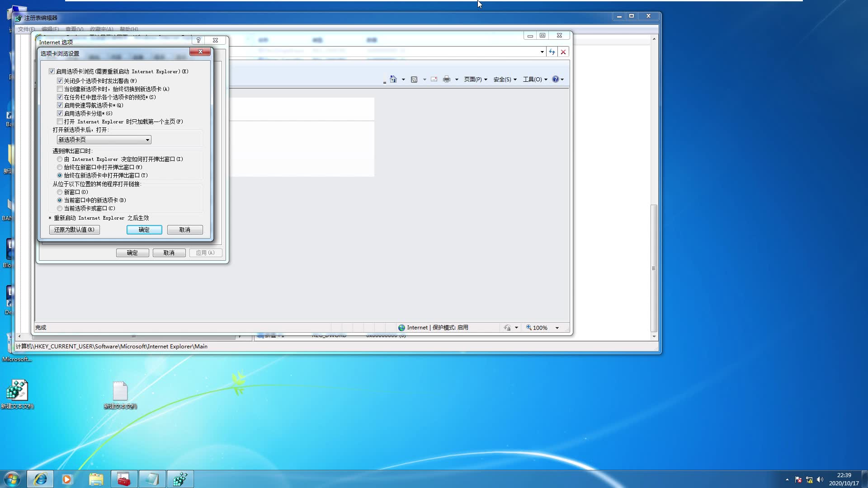
Task: Click the zoom magnifier in status bar
Action: pos(529,328)
